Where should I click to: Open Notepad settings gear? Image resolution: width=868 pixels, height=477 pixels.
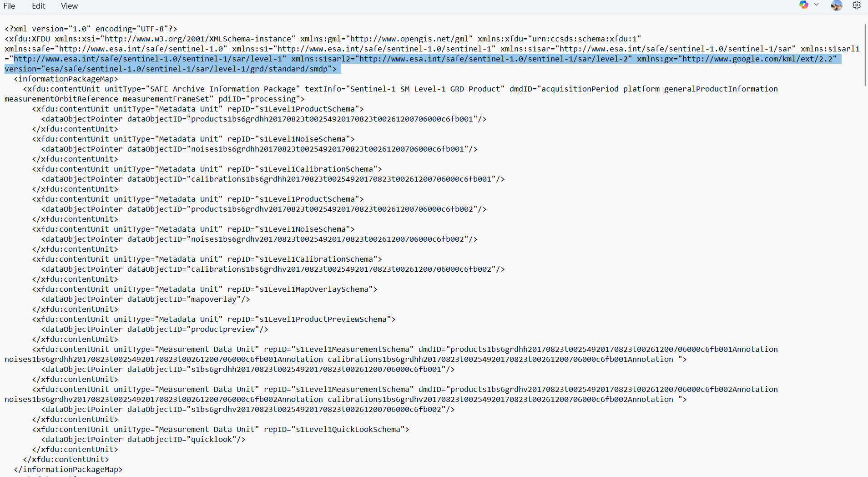[x=856, y=5]
